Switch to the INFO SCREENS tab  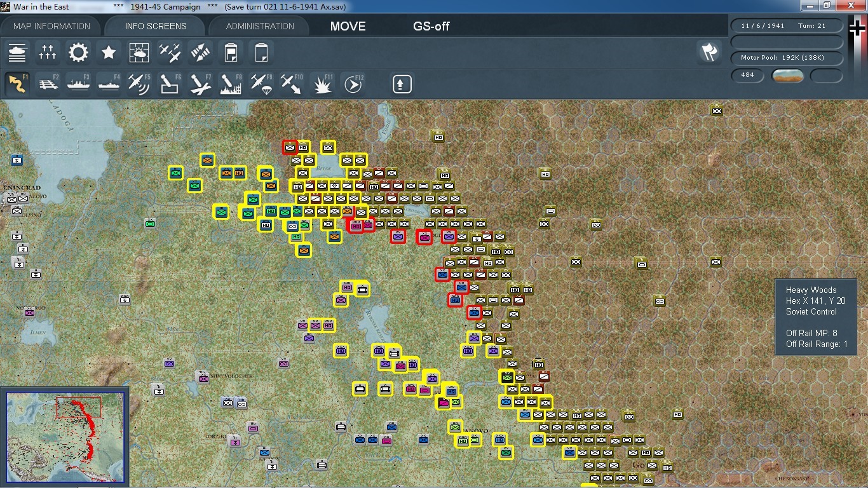[156, 26]
